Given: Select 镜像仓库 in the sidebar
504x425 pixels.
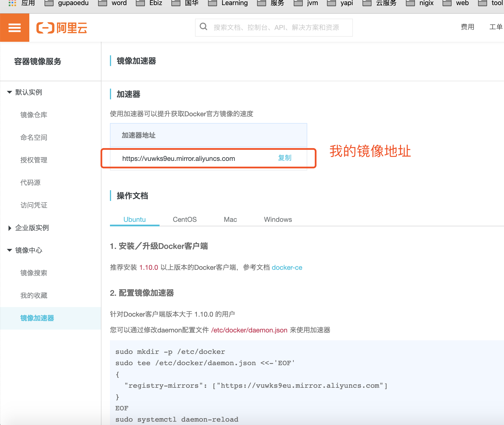Looking at the screenshot, I should pos(34,115).
